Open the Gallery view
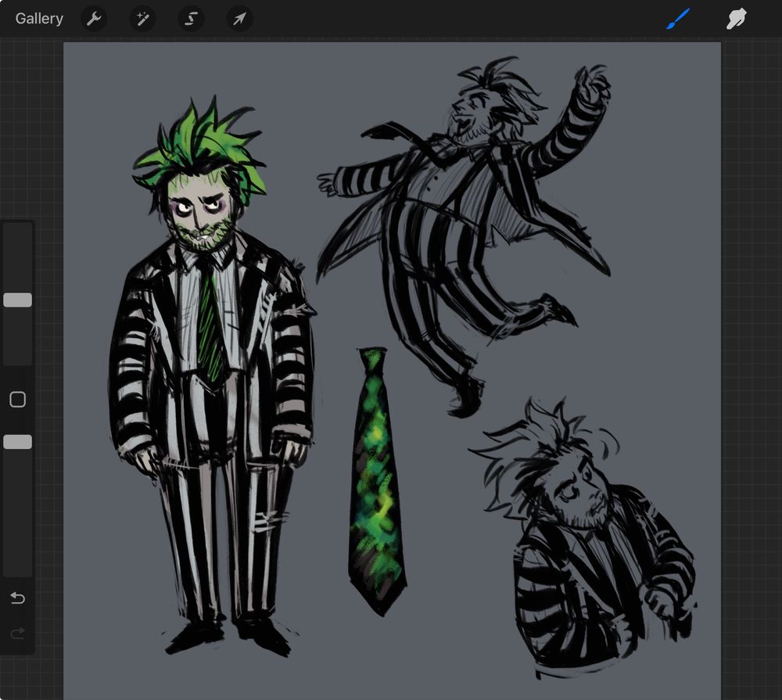The height and width of the screenshot is (700, 782). point(39,19)
